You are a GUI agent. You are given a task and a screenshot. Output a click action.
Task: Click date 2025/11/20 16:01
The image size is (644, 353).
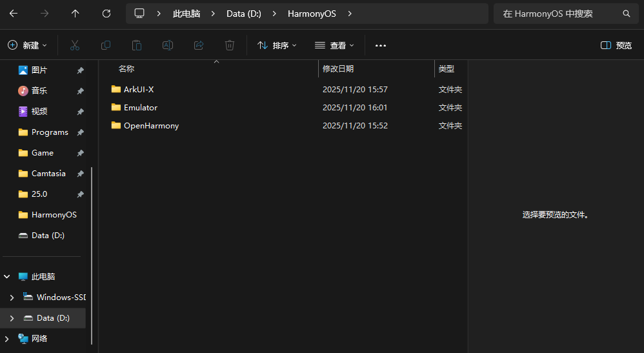[x=356, y=107]
